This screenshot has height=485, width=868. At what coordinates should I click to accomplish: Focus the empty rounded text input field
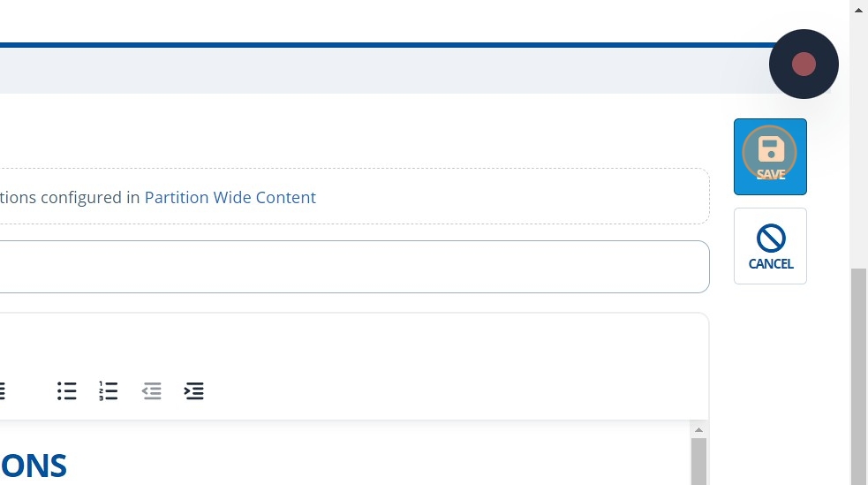tap(353, 267)
